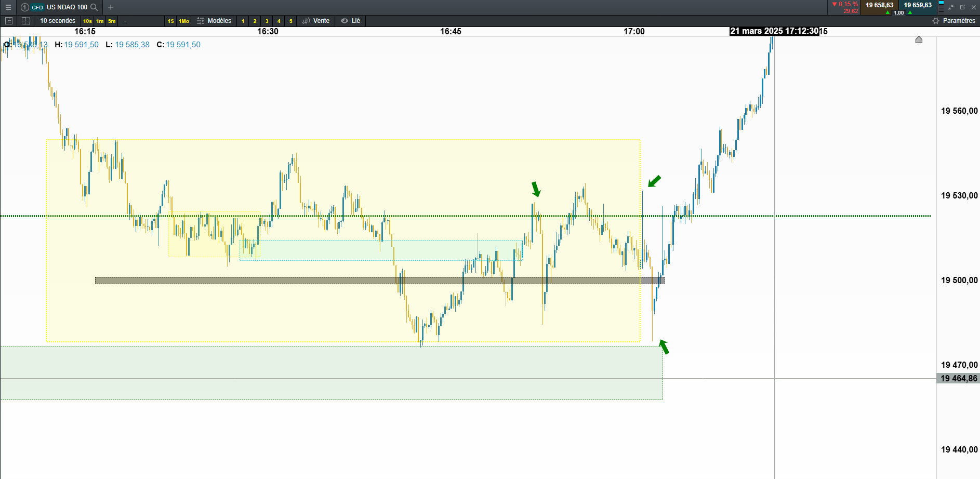Select the 1Mo monthly timeframe shortcut
This screenshot has width=980, height=479.
[x=184, y=21]
